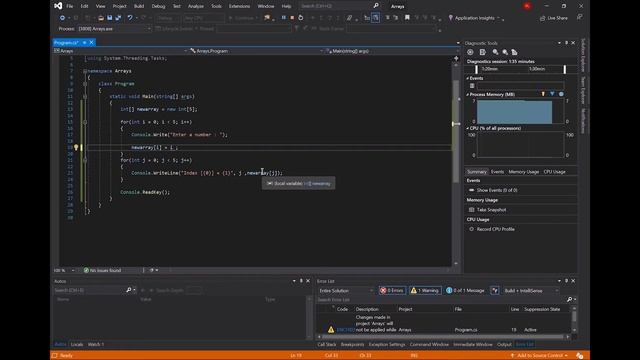Click the Error List filter icon
The image size is (640, 360).
coord(495,291)
